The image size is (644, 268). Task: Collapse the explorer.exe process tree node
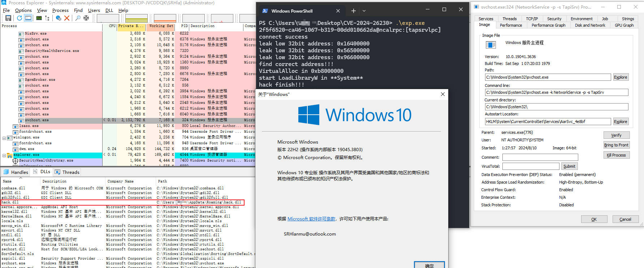4,155
